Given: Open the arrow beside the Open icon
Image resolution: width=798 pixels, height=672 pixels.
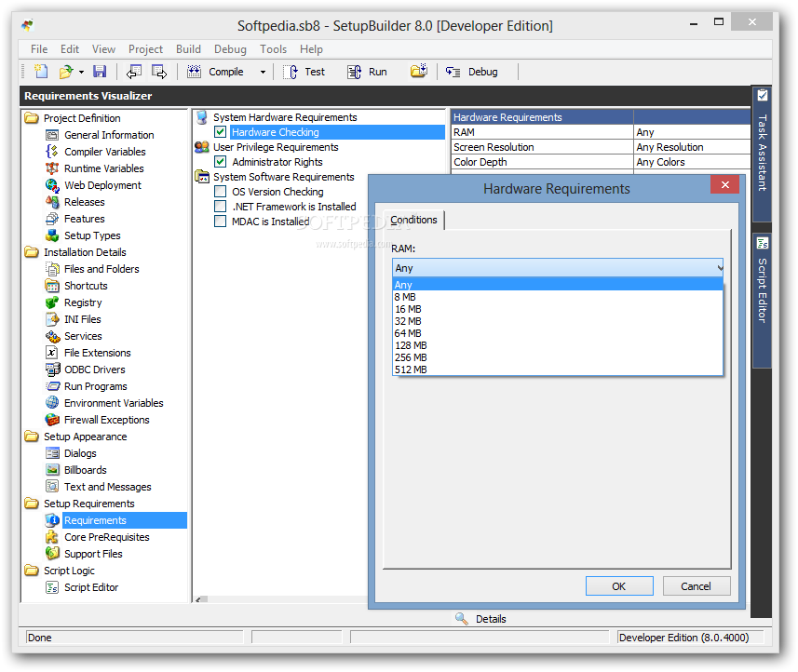Looking at the screenshot, I should coord(81,73).
